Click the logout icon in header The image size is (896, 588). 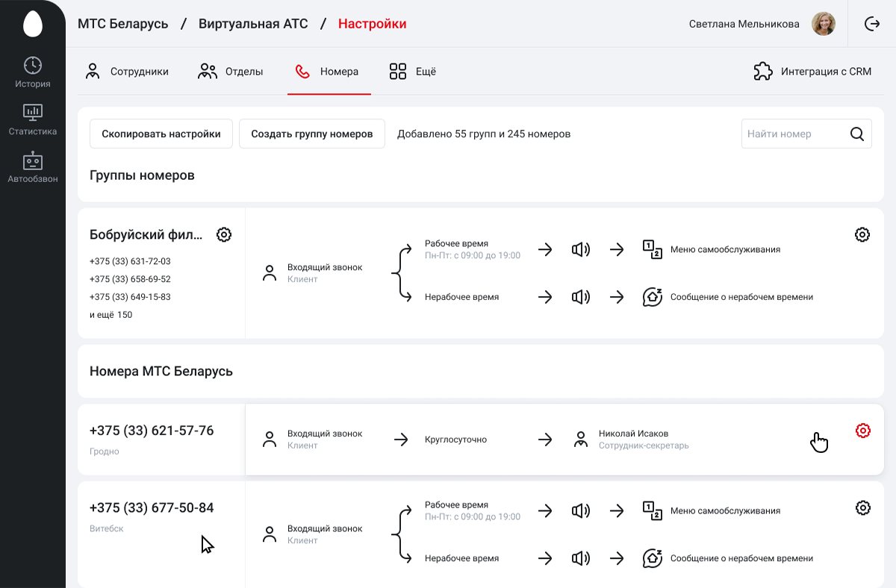872,24
